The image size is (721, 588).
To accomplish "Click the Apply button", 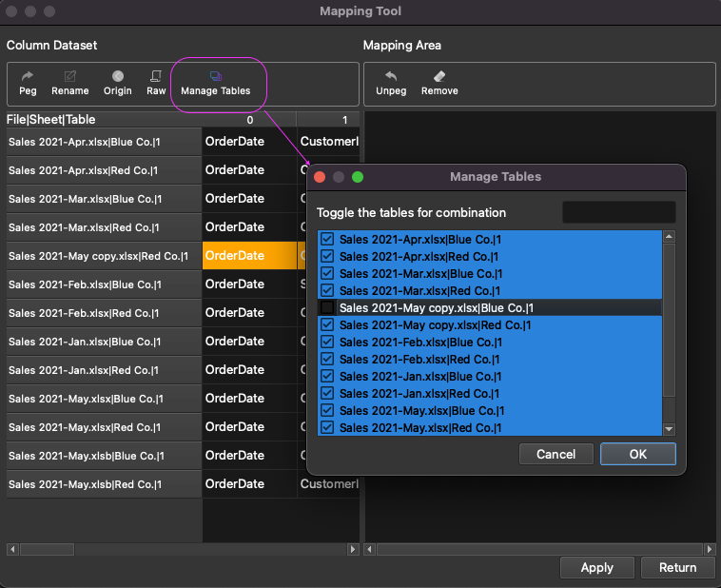I will coord(596,567).
